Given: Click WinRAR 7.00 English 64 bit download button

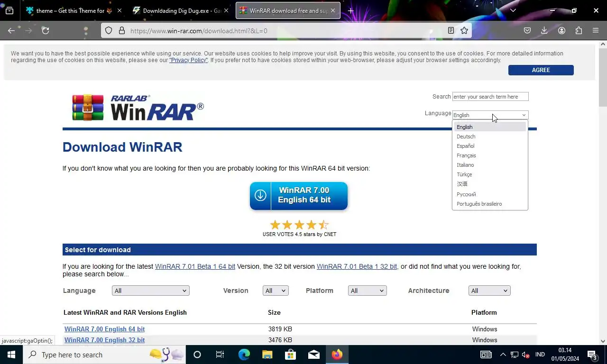Looking at the screenshot, I should pyautogui.click(x=299, y=195).
